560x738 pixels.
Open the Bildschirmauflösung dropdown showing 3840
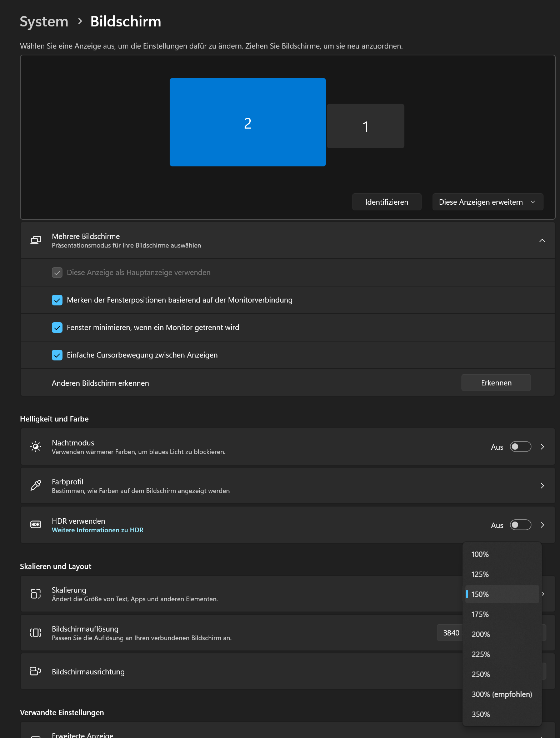pos(450,633)
